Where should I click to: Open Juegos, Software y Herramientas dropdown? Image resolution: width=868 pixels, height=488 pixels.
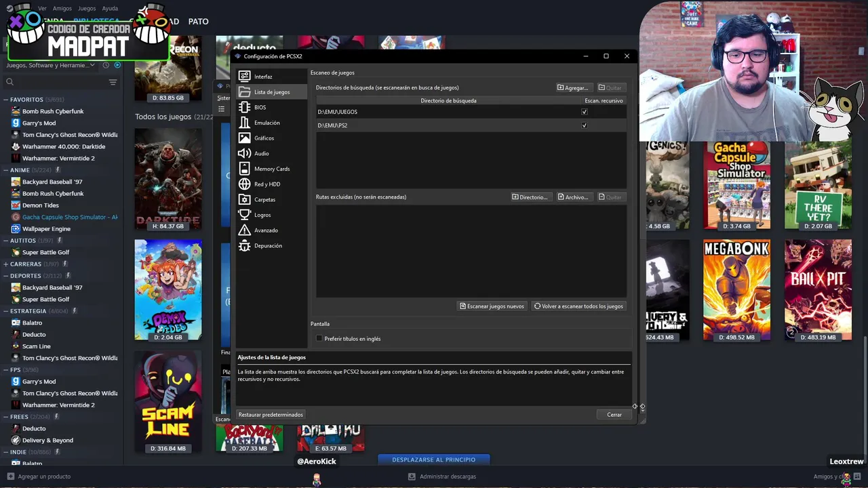[x=51, y=65]
